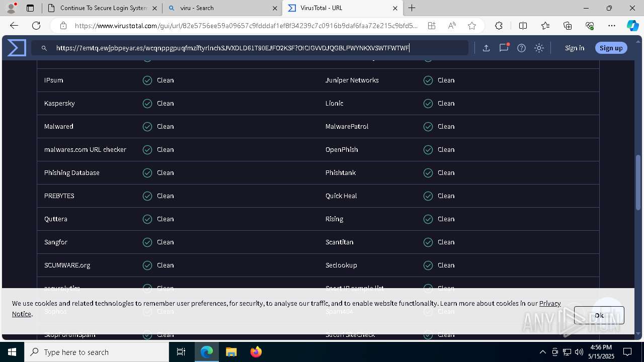Open a new browser tab
This screenshot has height=362, width=644.
(x=412, y=8)
